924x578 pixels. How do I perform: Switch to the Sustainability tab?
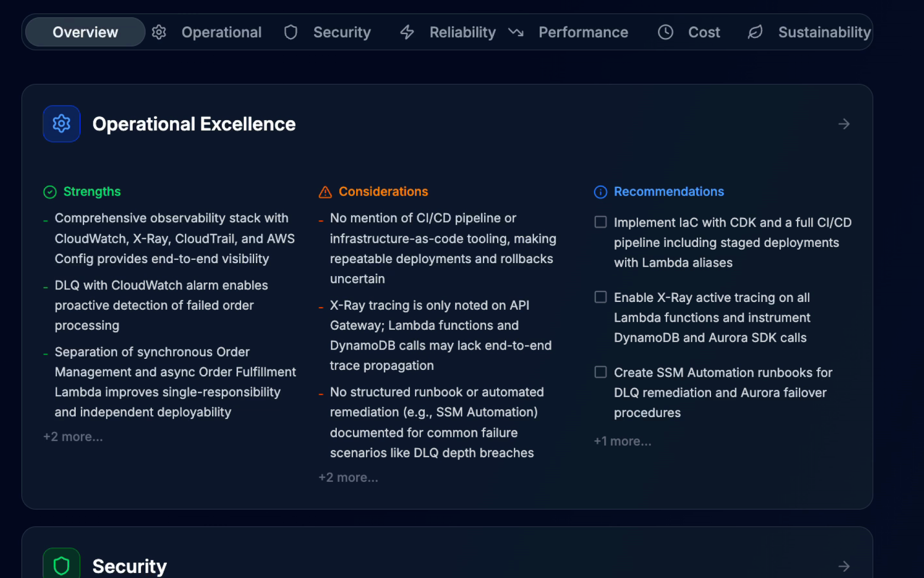pyautogui.click(x=824, y=32)
